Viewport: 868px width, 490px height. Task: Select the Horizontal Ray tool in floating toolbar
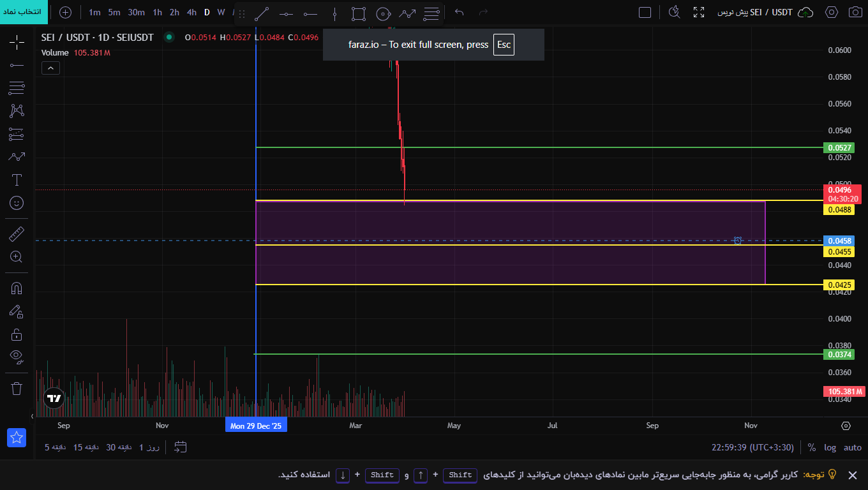pyautogui.click(x=310, y=13)
